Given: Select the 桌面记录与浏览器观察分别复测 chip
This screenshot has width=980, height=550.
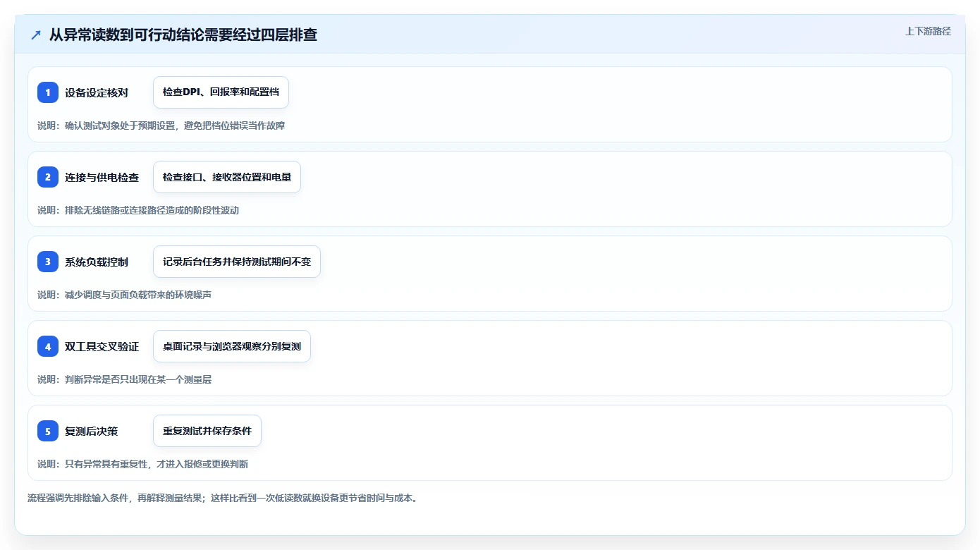Looking at the screenshot, I should click(x=232, y=346).
